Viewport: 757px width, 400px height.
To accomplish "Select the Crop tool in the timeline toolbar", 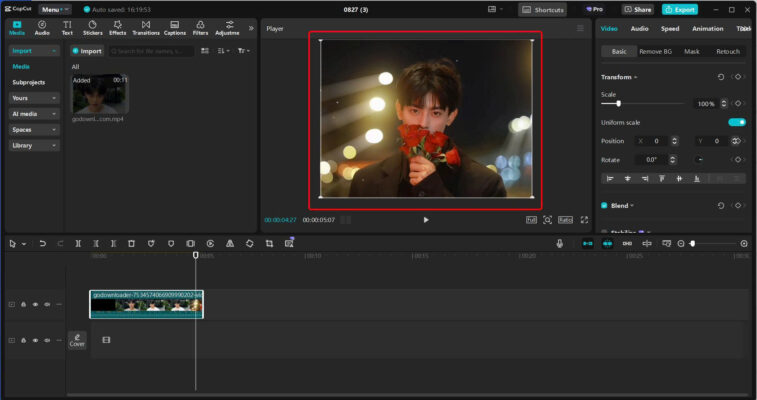I will coord(269,244).
